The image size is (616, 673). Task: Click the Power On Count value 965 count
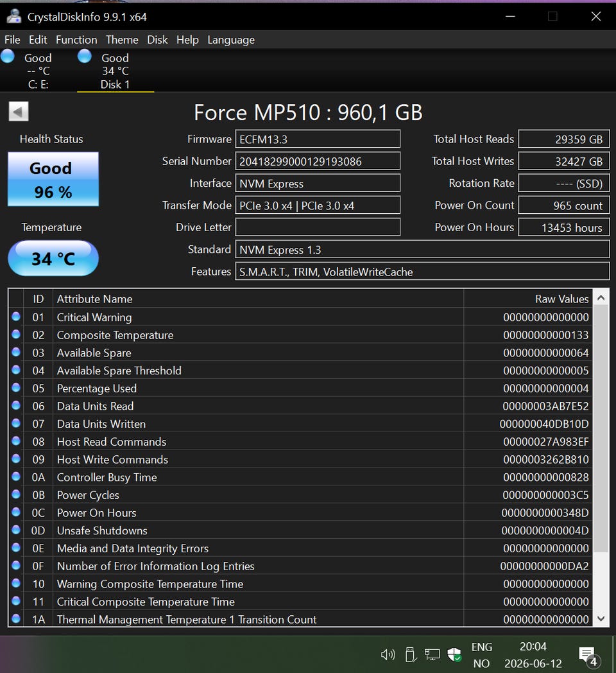click(563, 205)
